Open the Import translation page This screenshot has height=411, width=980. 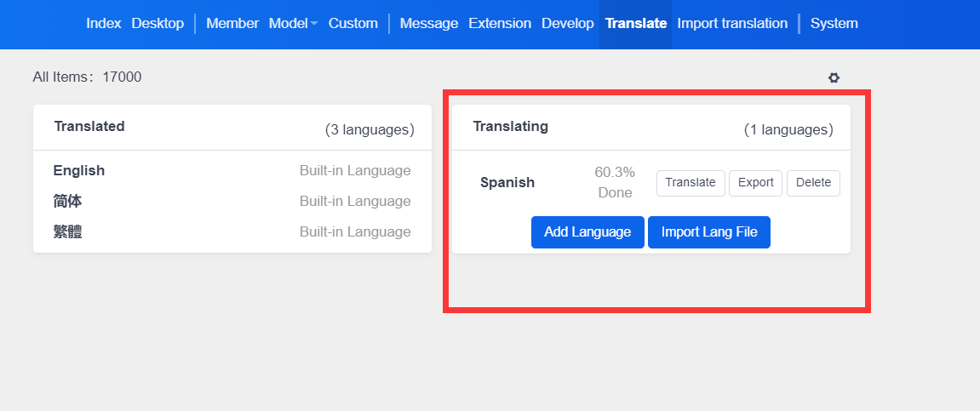pyautogui.click(x=732, y=24)
